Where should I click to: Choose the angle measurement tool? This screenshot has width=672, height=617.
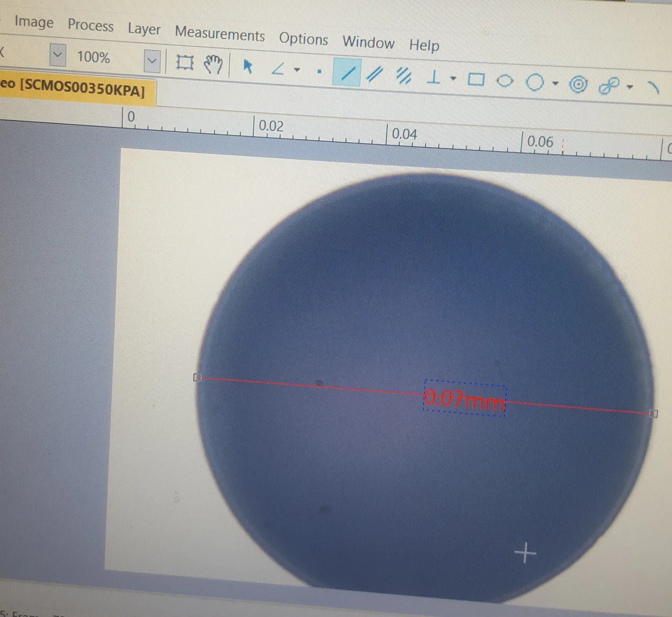coord(278,68)
